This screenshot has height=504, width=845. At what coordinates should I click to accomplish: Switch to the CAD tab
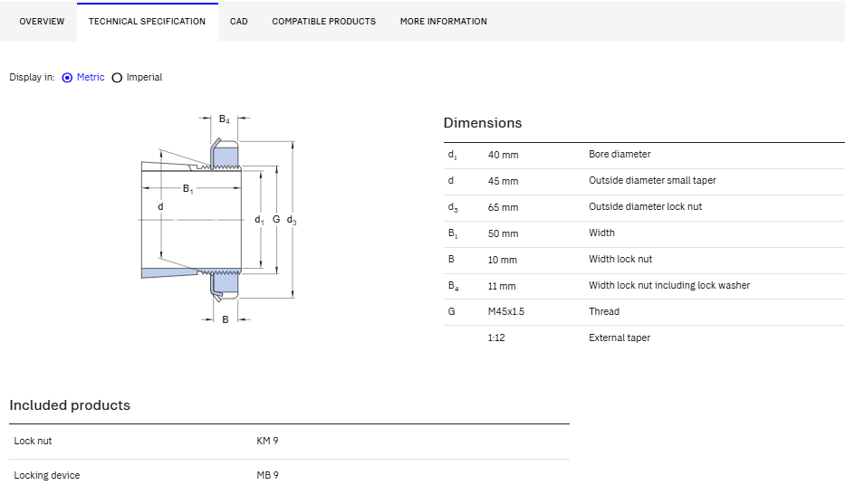click(x=239, y=22)
